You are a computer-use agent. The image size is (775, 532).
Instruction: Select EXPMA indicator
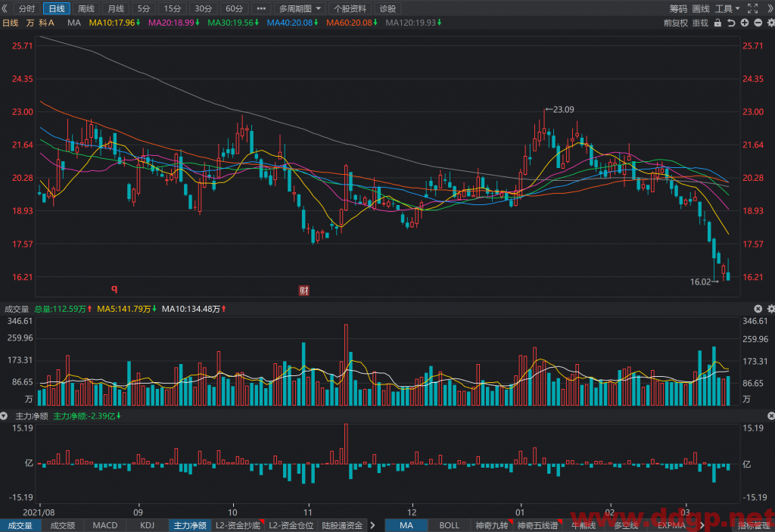click(671, 525)
